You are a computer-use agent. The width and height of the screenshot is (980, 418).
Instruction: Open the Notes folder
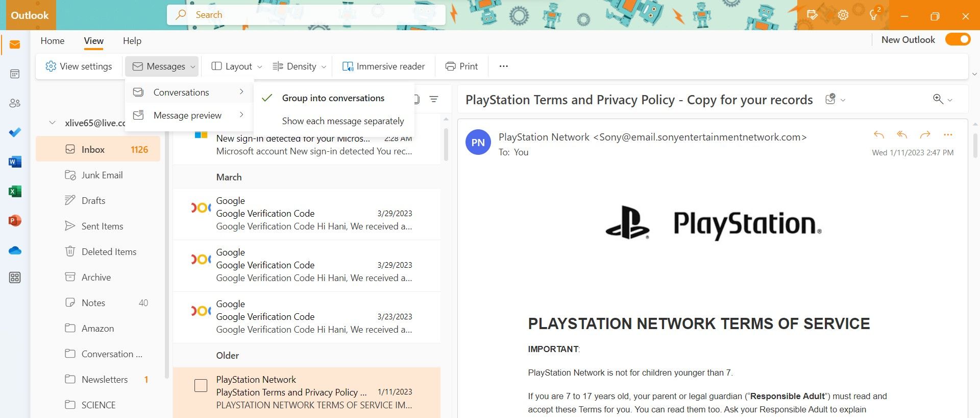point(98,303)
